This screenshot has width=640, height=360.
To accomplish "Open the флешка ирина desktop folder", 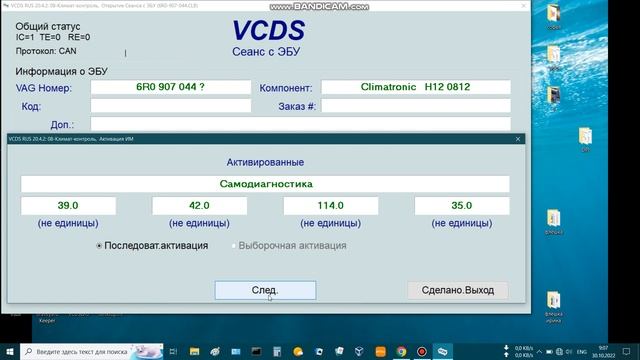I will click(x=553, y=307).
